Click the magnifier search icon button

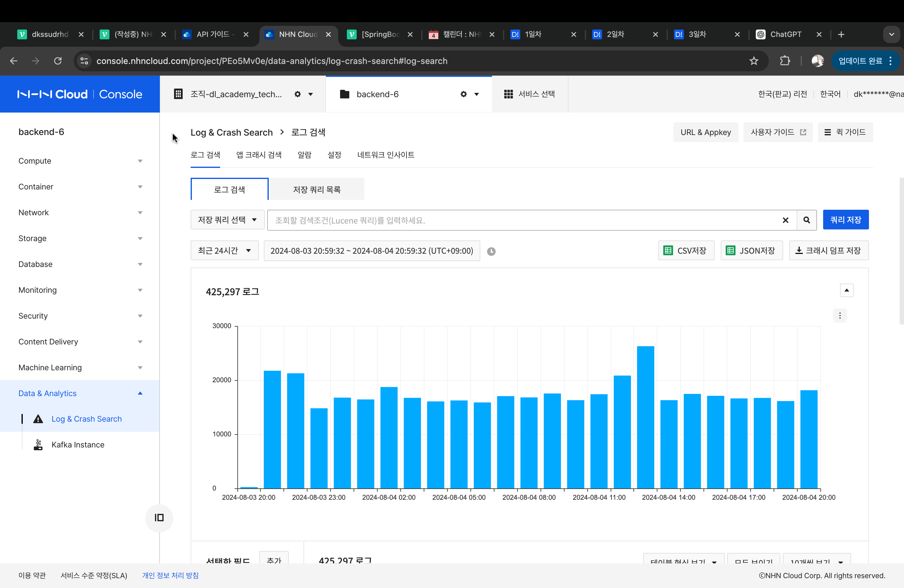(807, 220)
